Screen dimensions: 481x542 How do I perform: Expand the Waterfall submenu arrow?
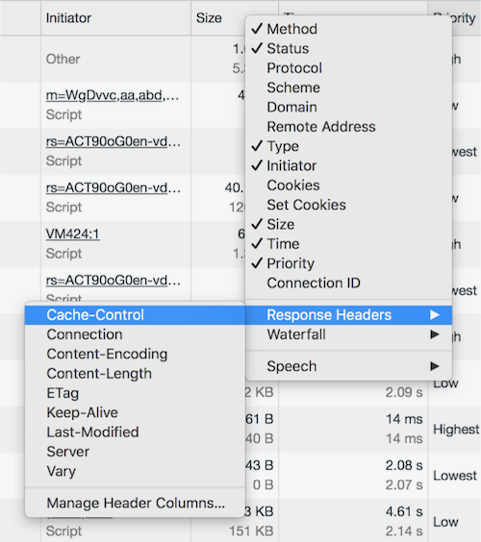tap(434, 334)
